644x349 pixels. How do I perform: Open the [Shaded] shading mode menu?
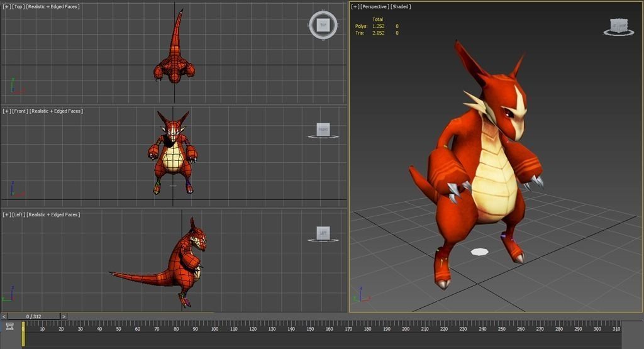pyautogui.click(x=401, y=6)
